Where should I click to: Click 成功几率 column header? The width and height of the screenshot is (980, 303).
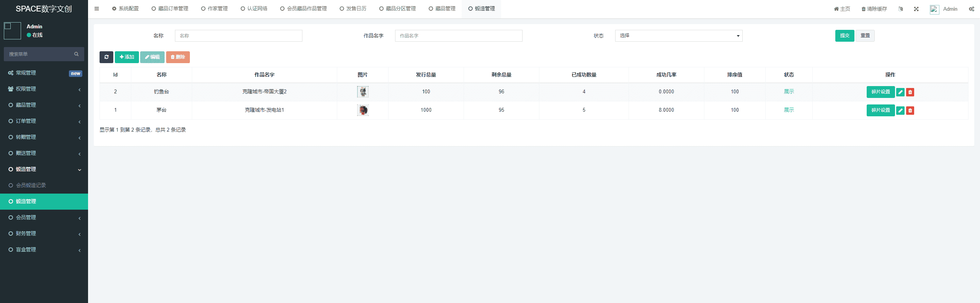coord(666,75)
